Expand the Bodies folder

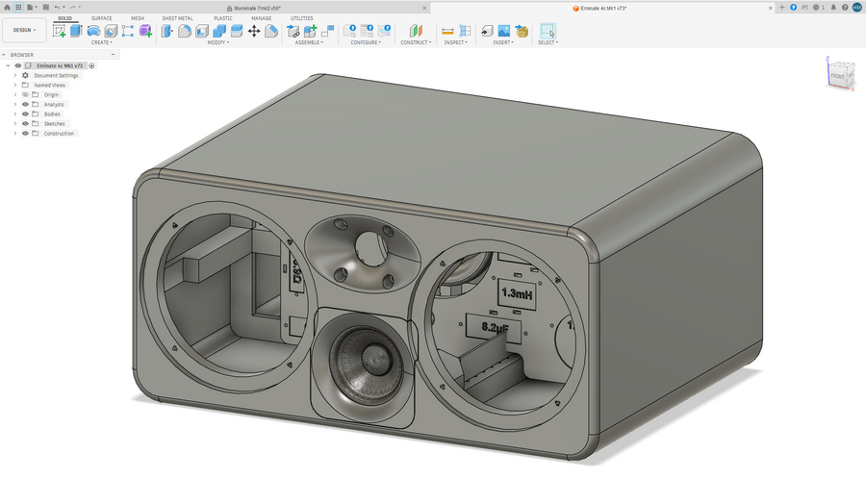coord(15,114)
